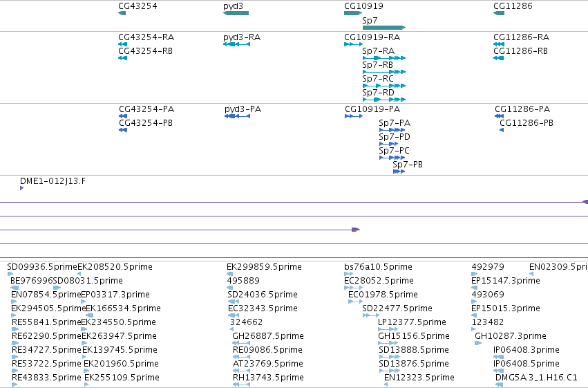This screenshot has width=588, height=388.
Task: Select the EK299859.5prime EST label
Action: pos(264,267)
